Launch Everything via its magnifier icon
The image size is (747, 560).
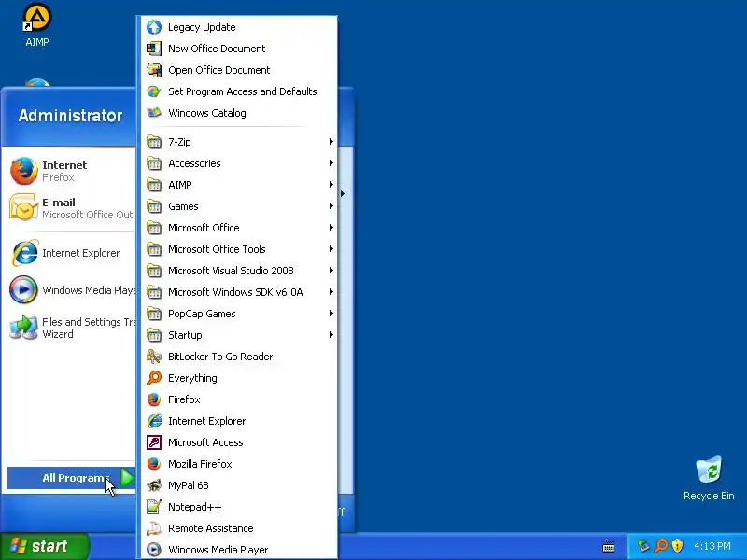(x=154, y=378)
